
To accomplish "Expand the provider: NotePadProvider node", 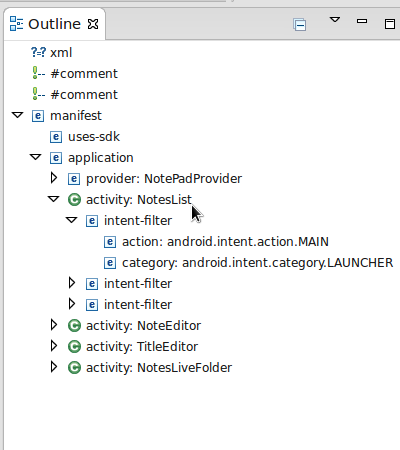I will click(54, 178).
